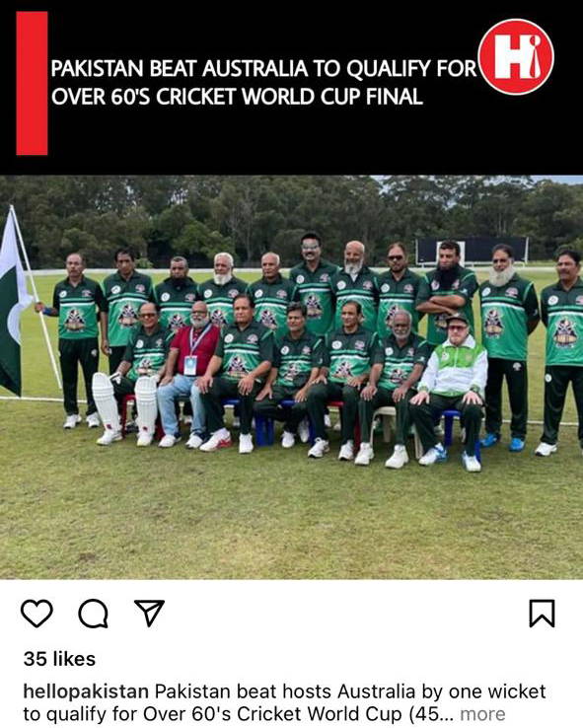This screenshot has height=728, width=583.
Task: Click the red vertical bar beside the headline
Action: (x=32, y=83)
